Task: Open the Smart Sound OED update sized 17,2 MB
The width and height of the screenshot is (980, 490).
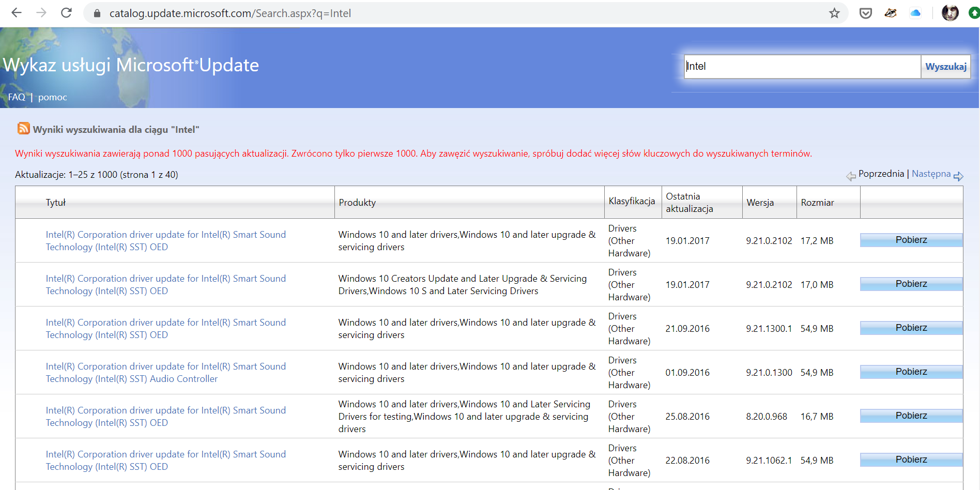Action: click(x=165, y=241)
